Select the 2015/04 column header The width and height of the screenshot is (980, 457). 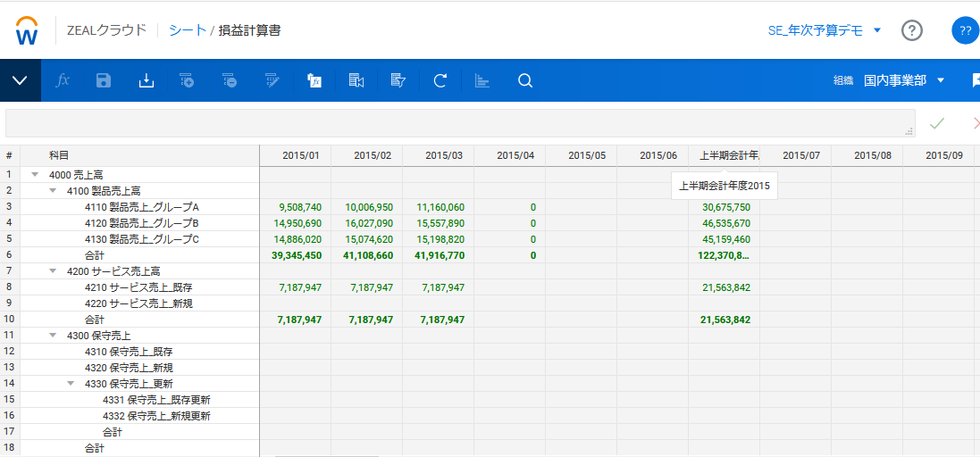tap(510, 155)
